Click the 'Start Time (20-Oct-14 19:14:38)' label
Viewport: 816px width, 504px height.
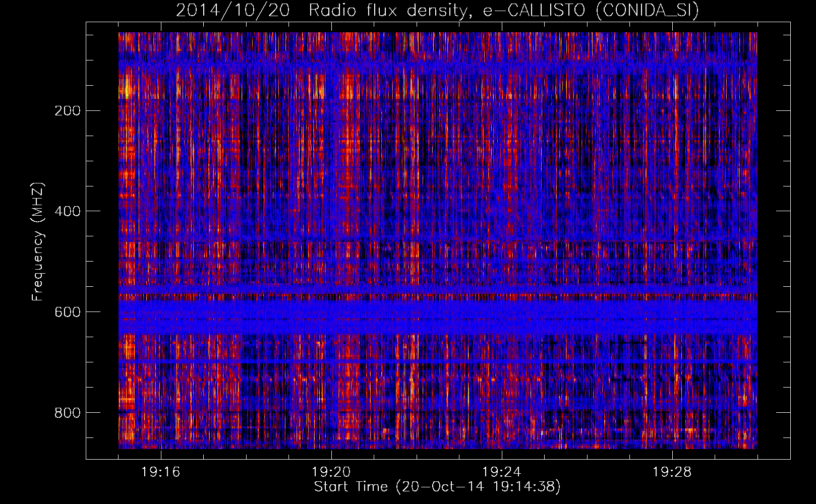(x=437, y=487)
